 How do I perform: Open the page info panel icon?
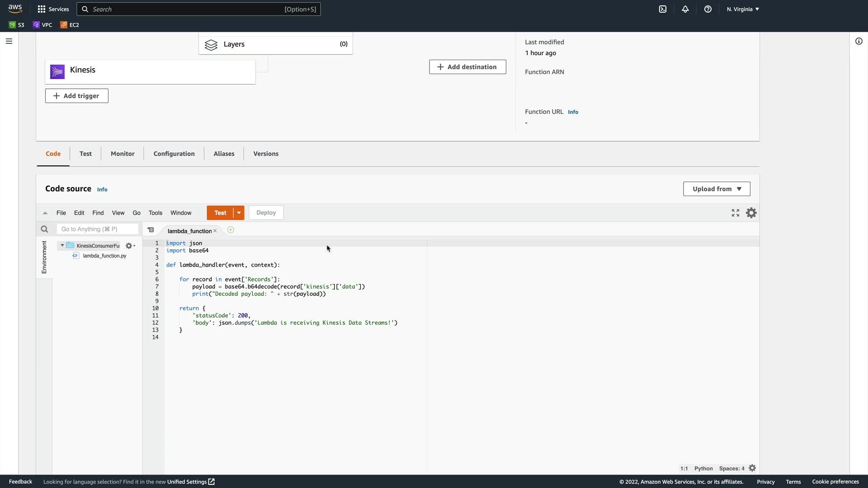coord(859,41)
